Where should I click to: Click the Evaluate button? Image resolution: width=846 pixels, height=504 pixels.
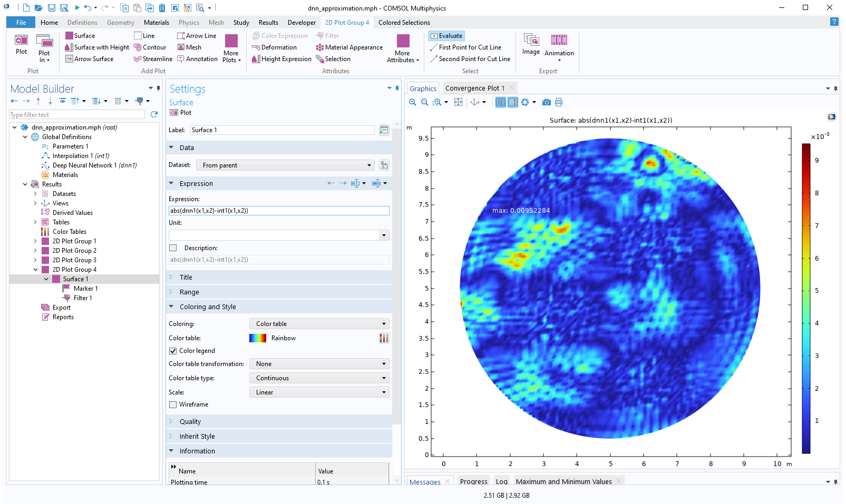pyautogui.click(x=446, y=36)
